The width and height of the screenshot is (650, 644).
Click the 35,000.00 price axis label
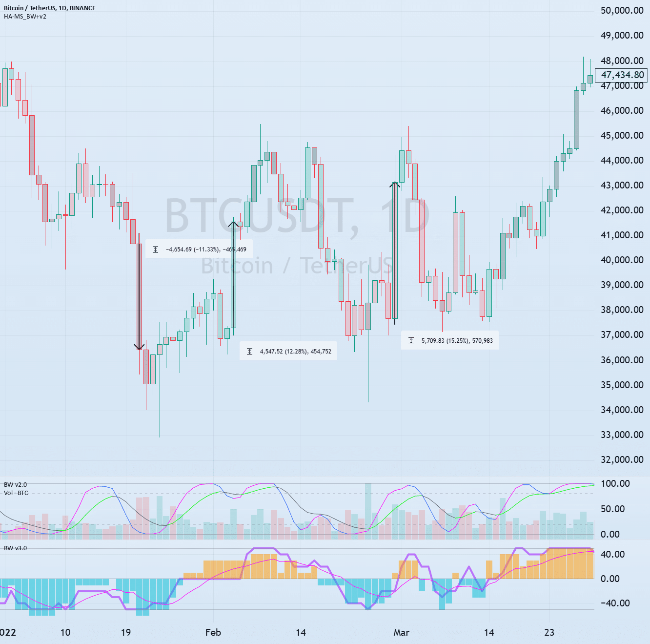622,385
